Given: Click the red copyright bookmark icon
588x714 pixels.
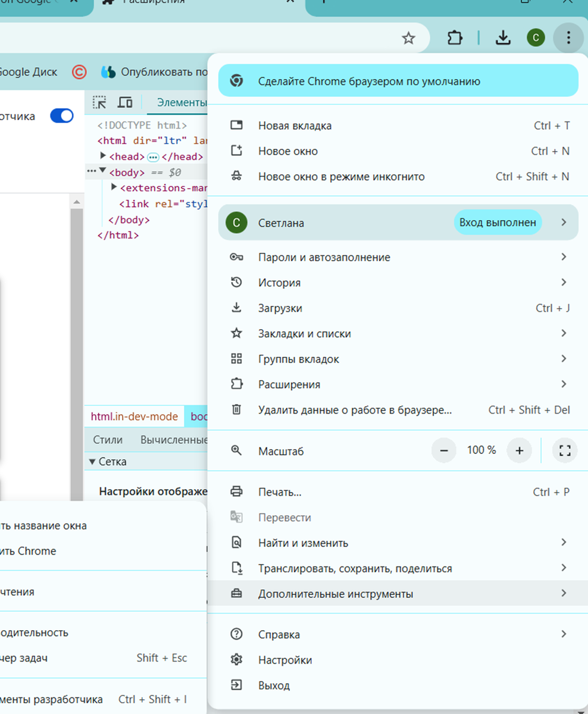Looking at the screenshot, I should [79, 72].
